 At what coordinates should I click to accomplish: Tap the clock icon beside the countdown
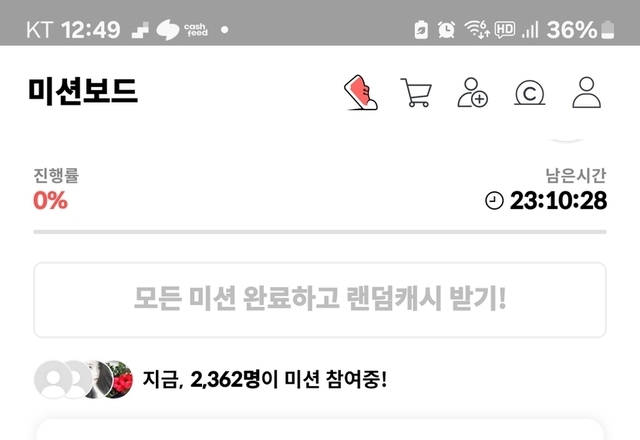tap(494, 201)
